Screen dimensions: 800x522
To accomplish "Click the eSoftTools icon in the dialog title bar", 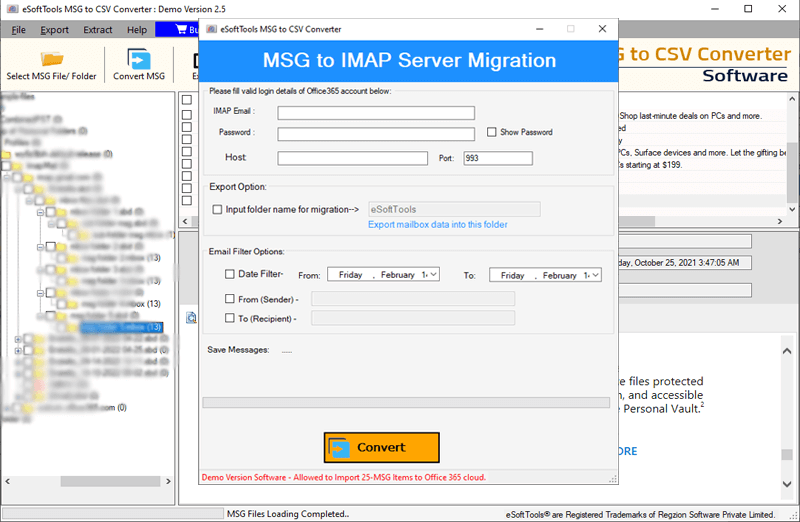I will point(210,29).
